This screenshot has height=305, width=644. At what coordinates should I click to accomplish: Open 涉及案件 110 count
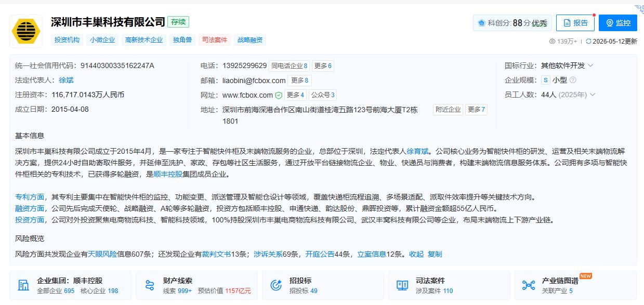click(x=434, y=291)
